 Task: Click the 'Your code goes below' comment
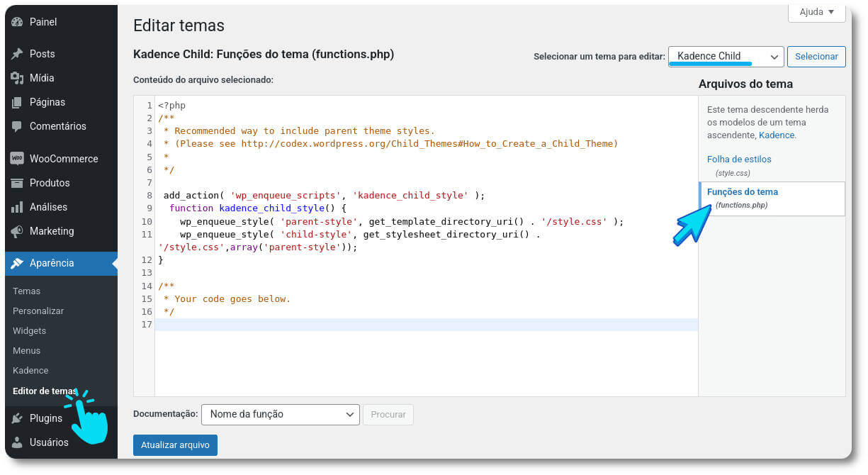(x=227, y=299)
